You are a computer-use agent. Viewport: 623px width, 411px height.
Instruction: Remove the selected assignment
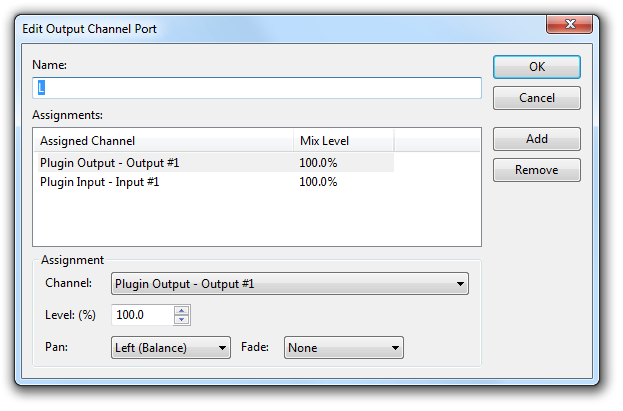(x=536, y=170)
